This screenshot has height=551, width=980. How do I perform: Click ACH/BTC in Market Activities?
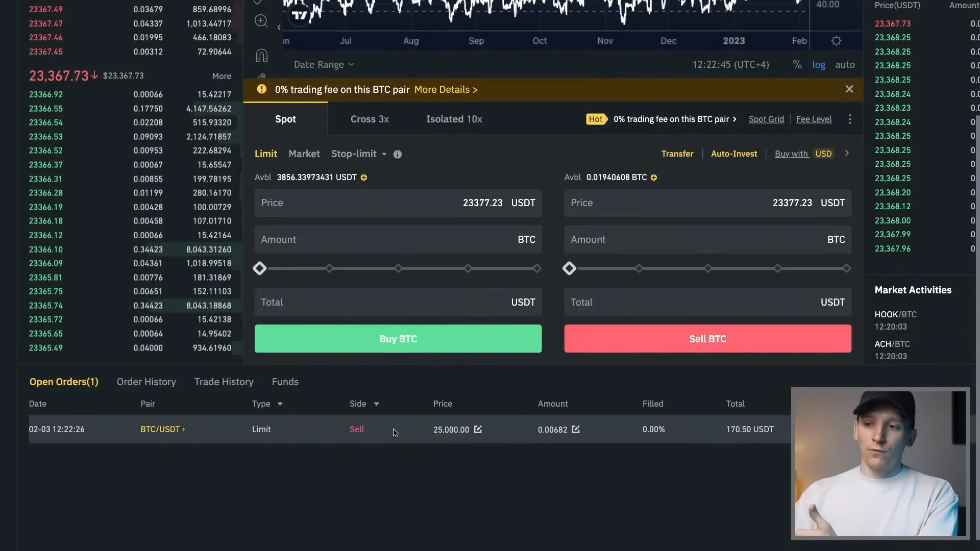[x=892, y=344]
